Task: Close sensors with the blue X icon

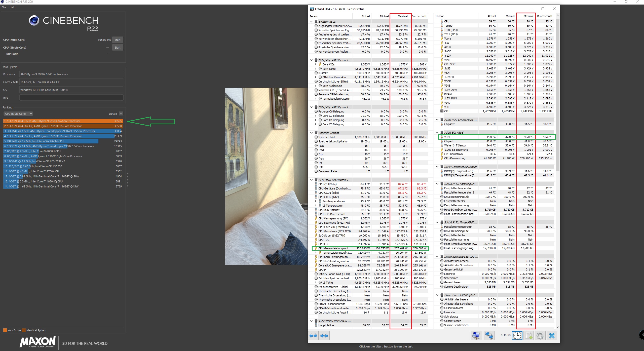Action: pos(552,336)
